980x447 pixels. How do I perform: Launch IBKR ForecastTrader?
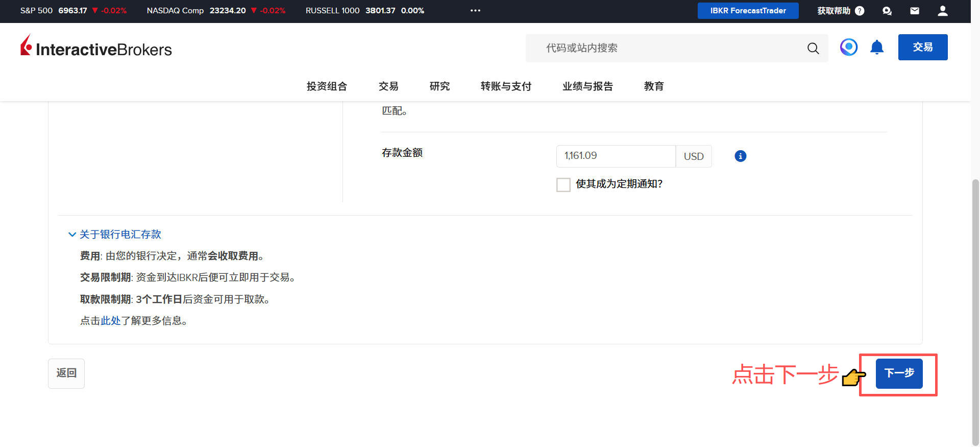pos(748,11)
